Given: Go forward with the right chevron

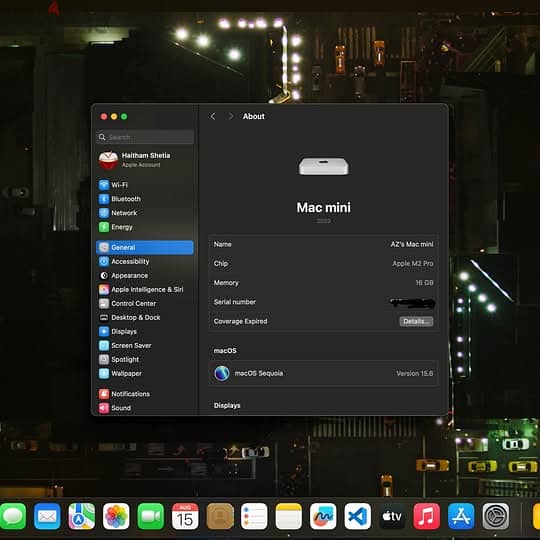Looking at the screenshot, I should tap(231, 116).
